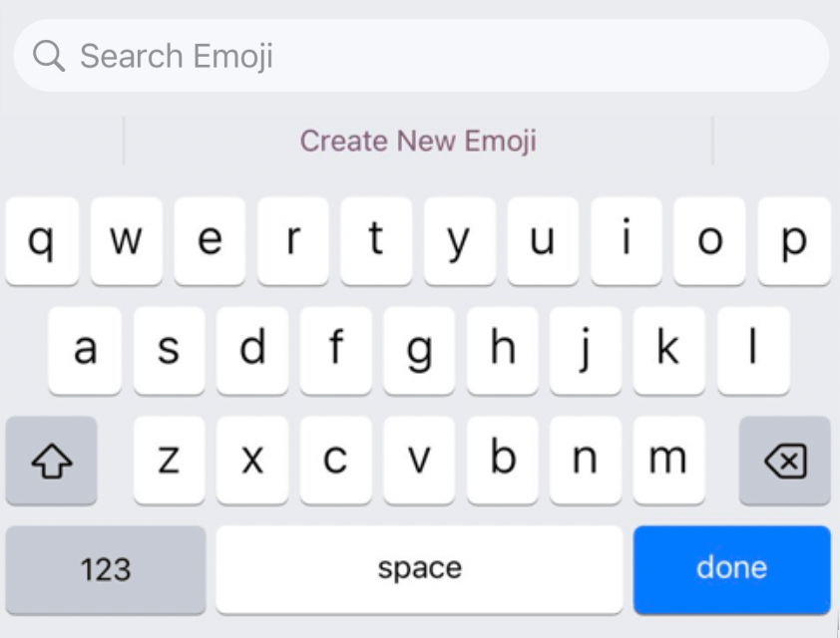Image resolution: width=840 pixels, height=638 pixels.
Task: Tap the letter a key
Action: [x=85, y=351]
